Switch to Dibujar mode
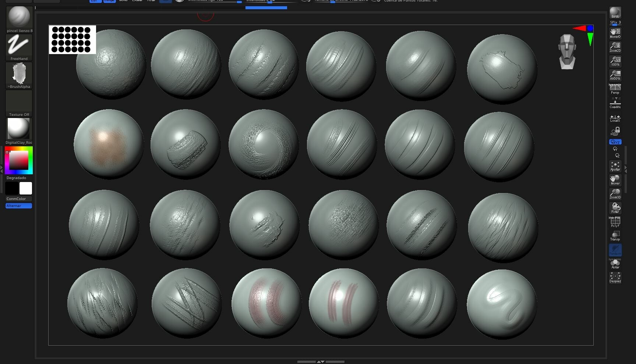The image size is (636, 364). tap(109, 1)
